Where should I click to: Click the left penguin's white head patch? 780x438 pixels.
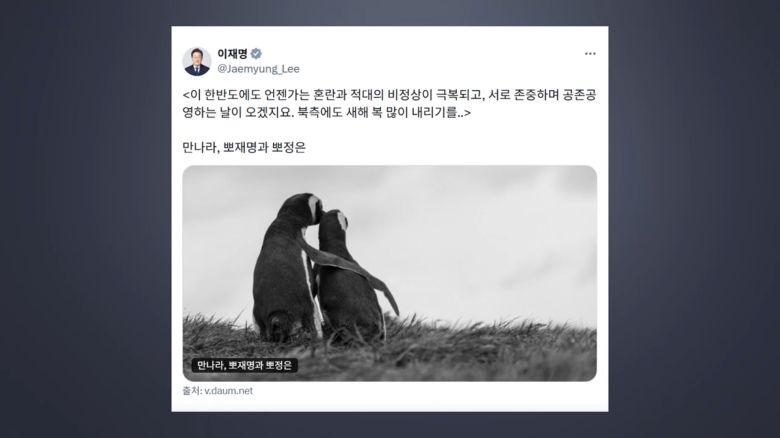coord(314,207)
